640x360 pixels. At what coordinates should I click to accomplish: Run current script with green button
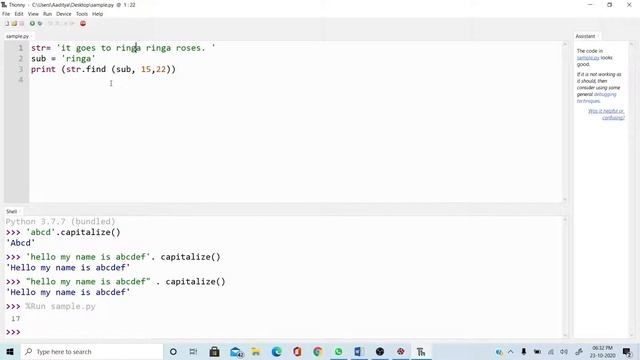[x=32, y=23]
